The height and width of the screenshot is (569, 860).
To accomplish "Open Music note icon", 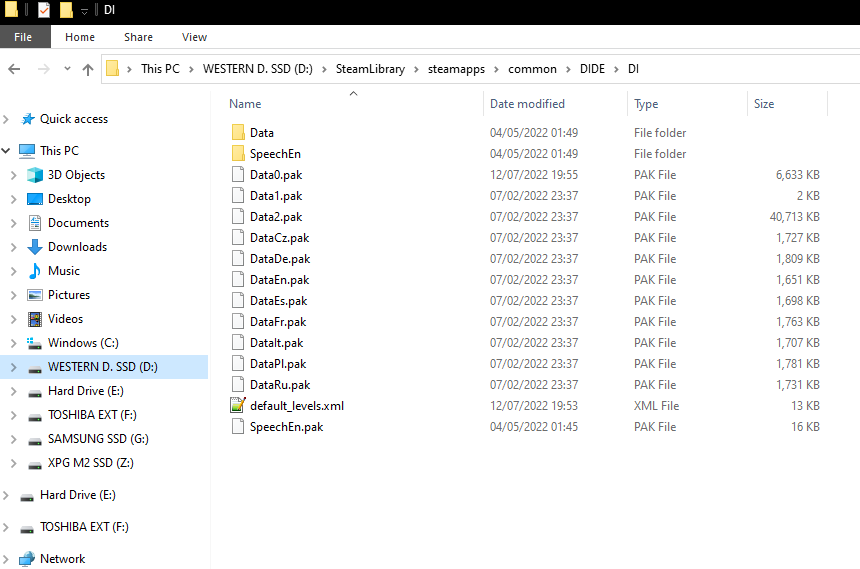I will point(35,271).
